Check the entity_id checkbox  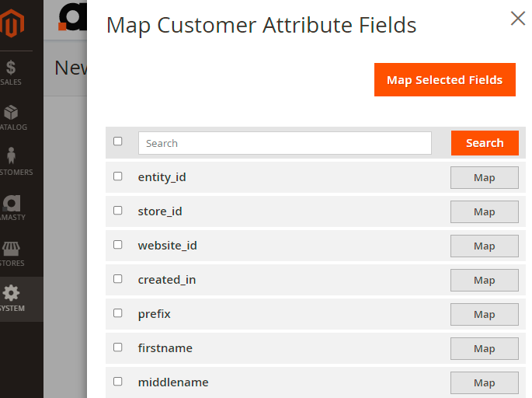click(118, 176)
